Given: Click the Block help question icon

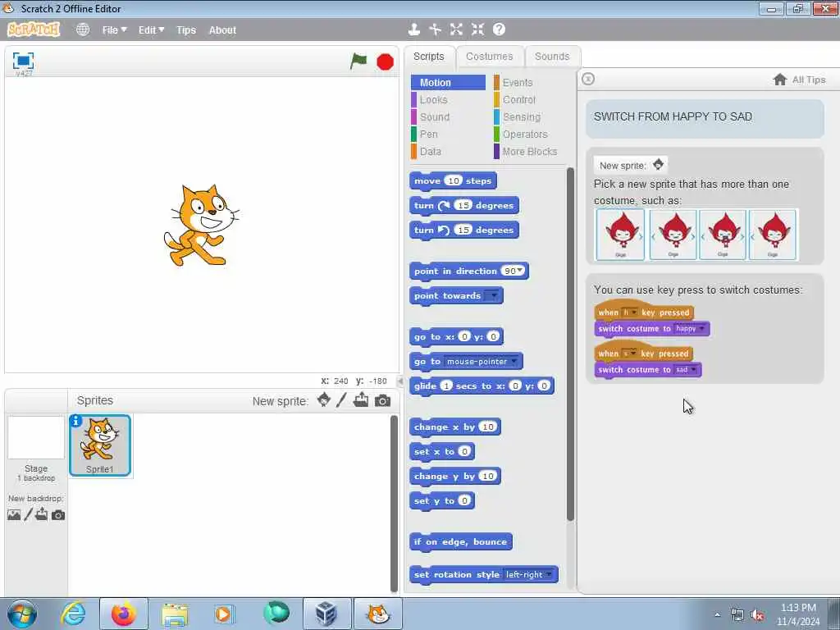Looking at the screenshot, I should coord(499,30).
